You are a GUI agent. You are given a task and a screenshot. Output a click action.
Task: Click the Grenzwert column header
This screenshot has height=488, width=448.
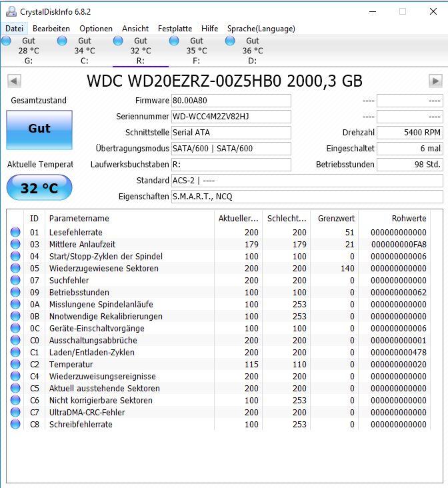[336, 219]
